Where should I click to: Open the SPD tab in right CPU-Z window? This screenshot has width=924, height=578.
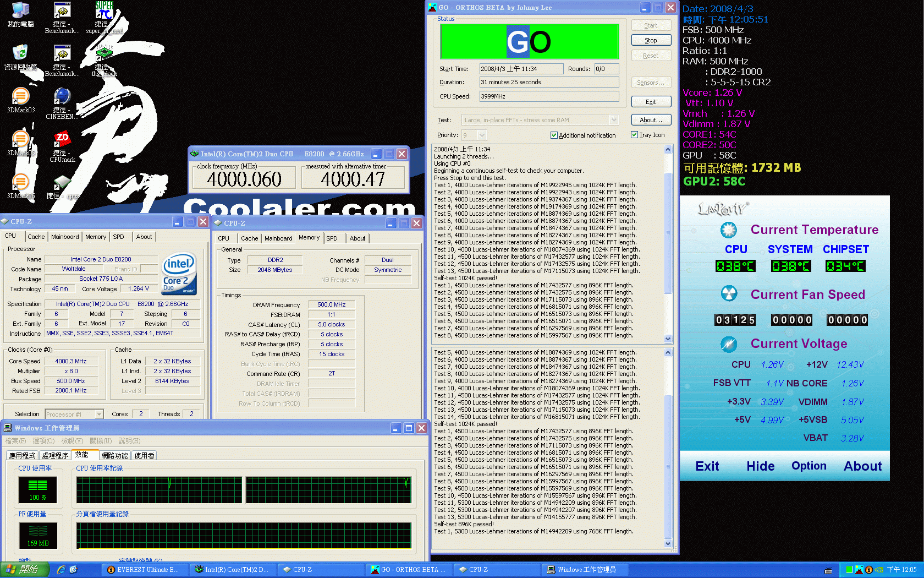[332, 238]
